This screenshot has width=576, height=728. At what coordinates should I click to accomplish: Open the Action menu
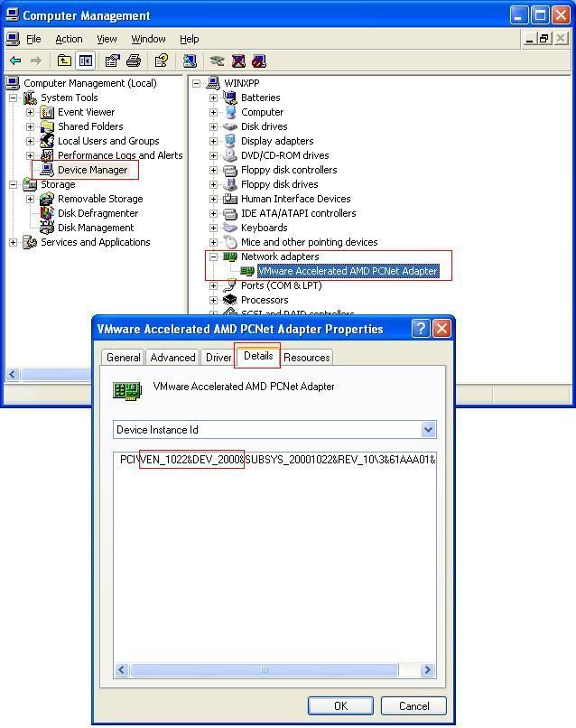point(69,39)
